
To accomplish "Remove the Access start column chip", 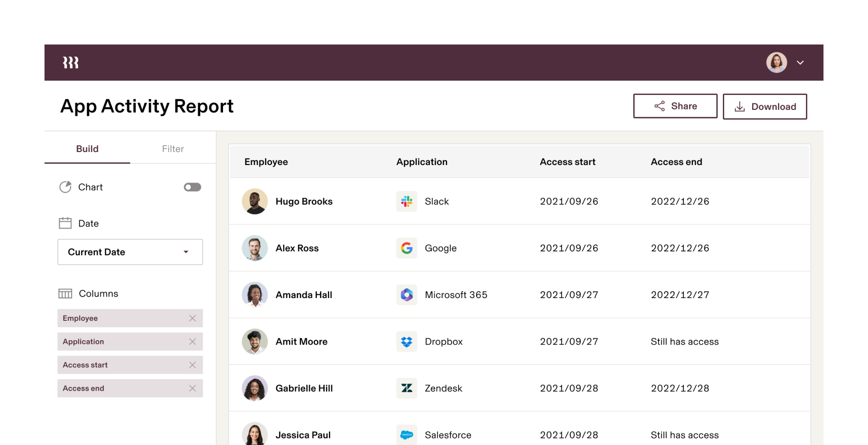I will (x=192, y=365).
